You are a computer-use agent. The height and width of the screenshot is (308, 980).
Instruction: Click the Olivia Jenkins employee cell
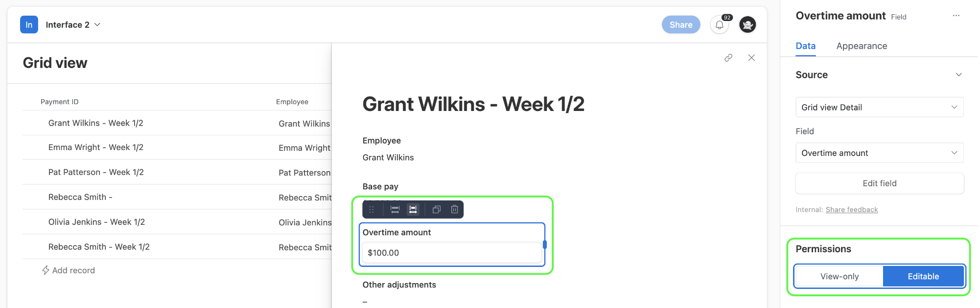pos(305,222)
